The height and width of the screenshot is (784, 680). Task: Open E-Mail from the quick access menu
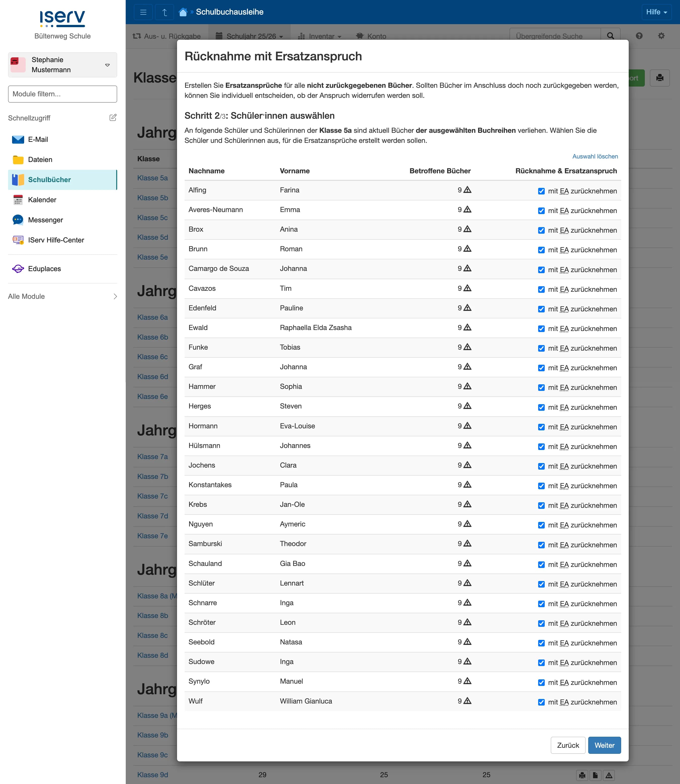coord(37,139)
